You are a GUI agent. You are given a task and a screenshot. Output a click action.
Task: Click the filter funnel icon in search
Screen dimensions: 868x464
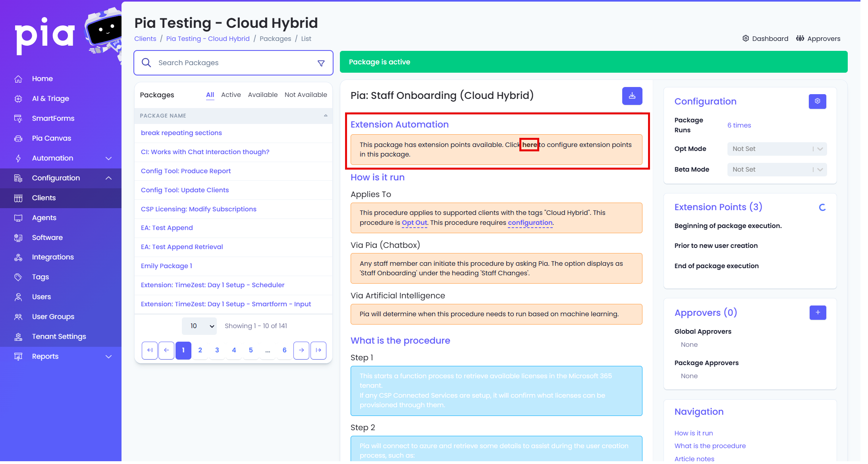tap(321, 63)
